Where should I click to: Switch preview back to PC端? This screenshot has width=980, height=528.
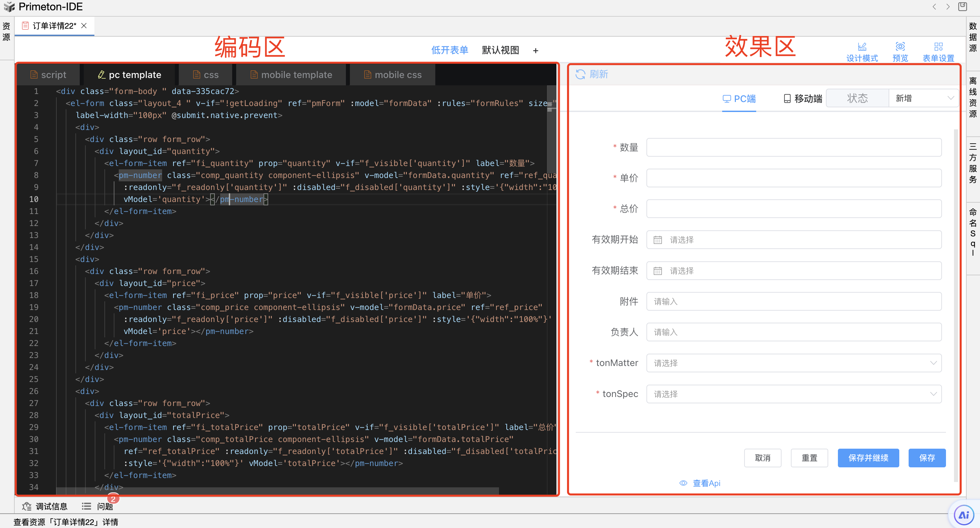click(x=739, y=98)
